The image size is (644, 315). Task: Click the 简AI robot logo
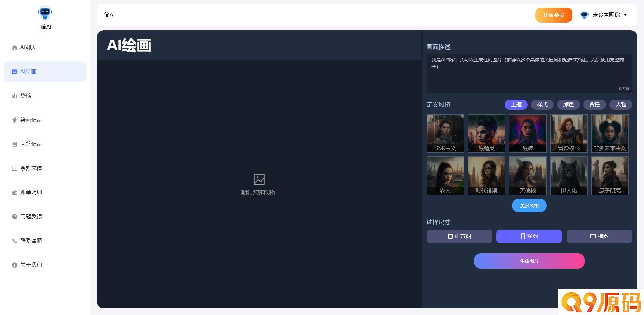tap(45, 12)
